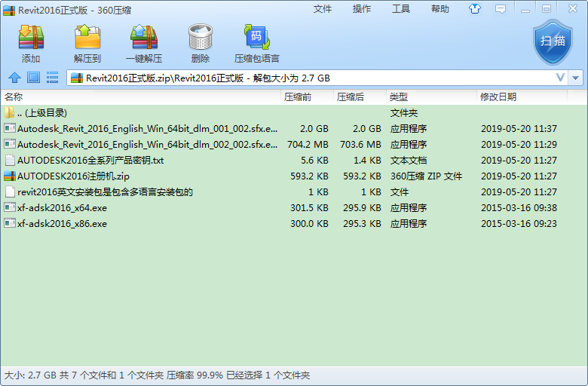The width and height of the screenshot is (588, 386).
Task: Click the icon of dlm_001_002.sfx exe file
Action: pos(10,128)
